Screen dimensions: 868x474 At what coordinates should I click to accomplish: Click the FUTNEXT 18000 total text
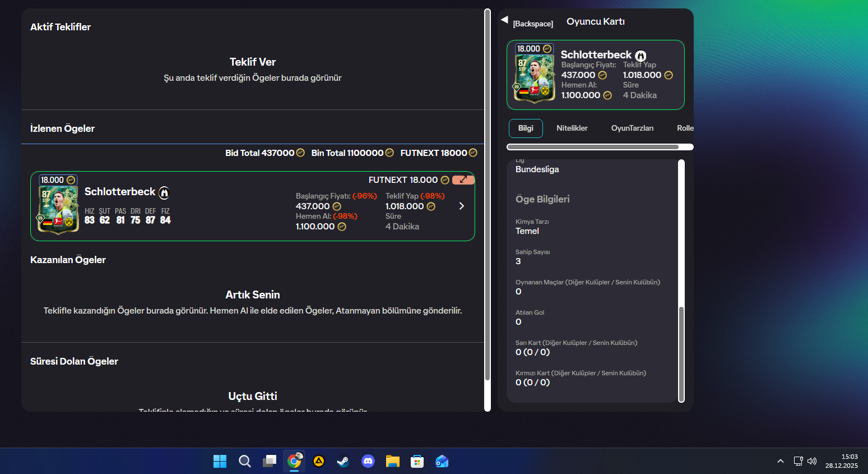tap(434, 153)
